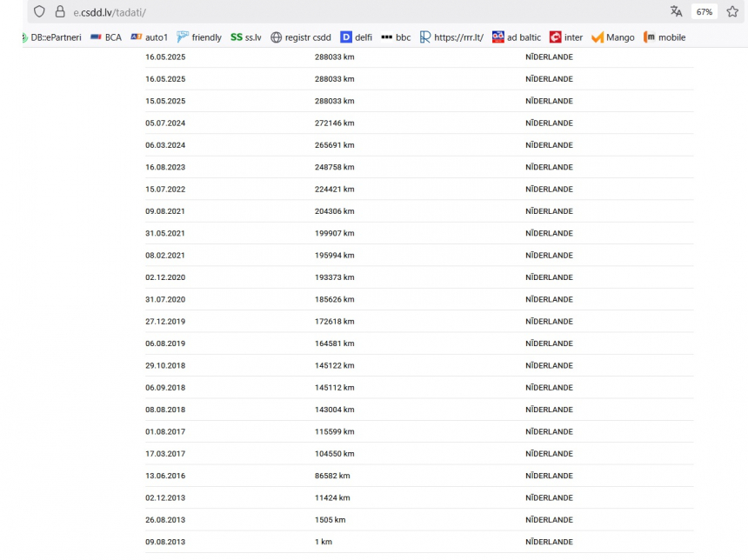The height and width of the screenshot is (560, 748).
Task: Select date 15.07.2022
Action: tap(165, 190)
